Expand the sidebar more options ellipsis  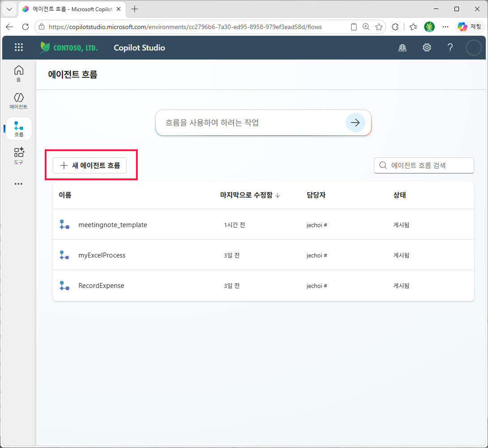[x=18, y=184]
